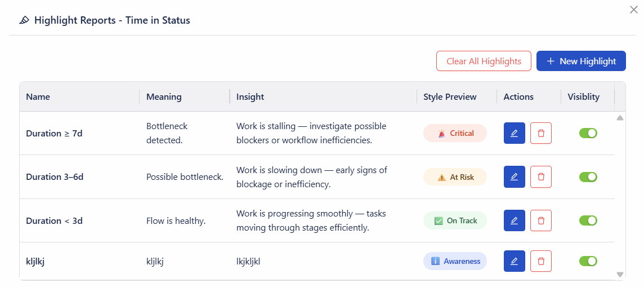This screenshot has height=287, width=644.
Task: Turn off visibility of Duration < 3d
Action: click(x=588, y=220)
